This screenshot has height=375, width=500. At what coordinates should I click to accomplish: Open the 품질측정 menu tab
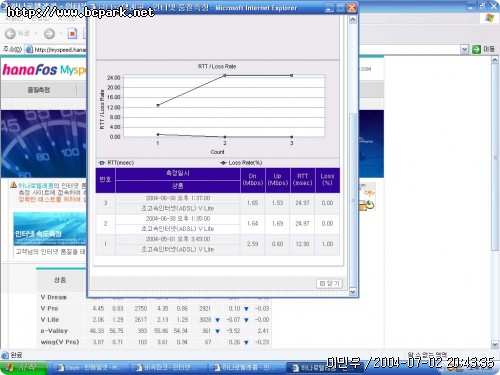[x=39, y=90]
